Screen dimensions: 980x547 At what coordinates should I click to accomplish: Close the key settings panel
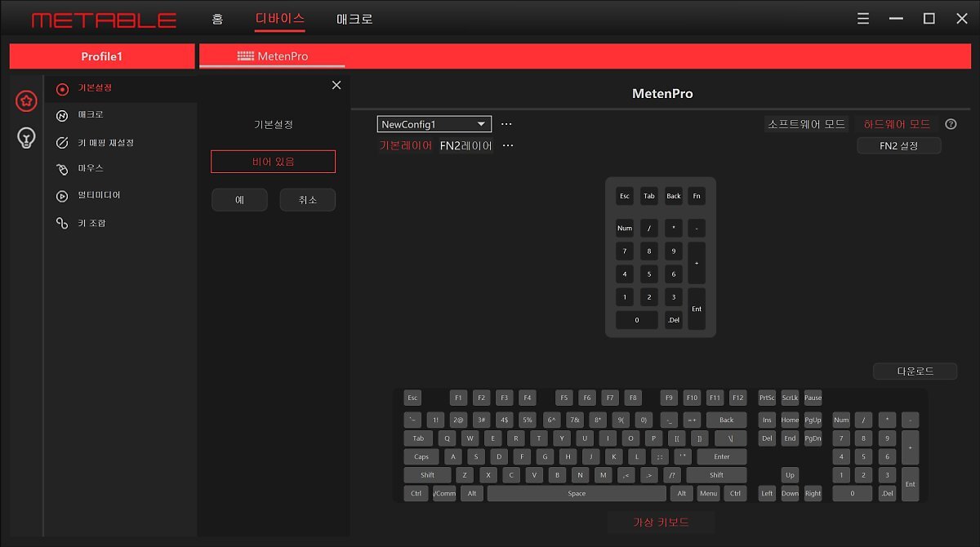pos(336,85)
